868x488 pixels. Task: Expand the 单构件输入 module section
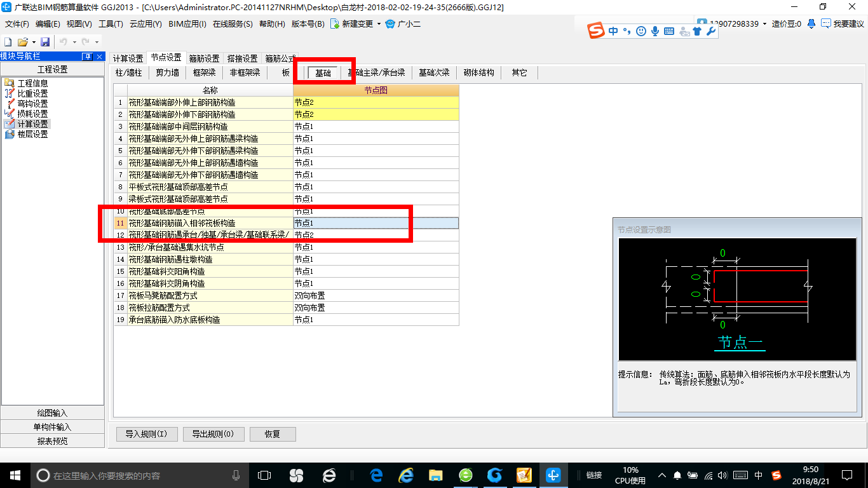pyautogui.click(x=52, y=427)
